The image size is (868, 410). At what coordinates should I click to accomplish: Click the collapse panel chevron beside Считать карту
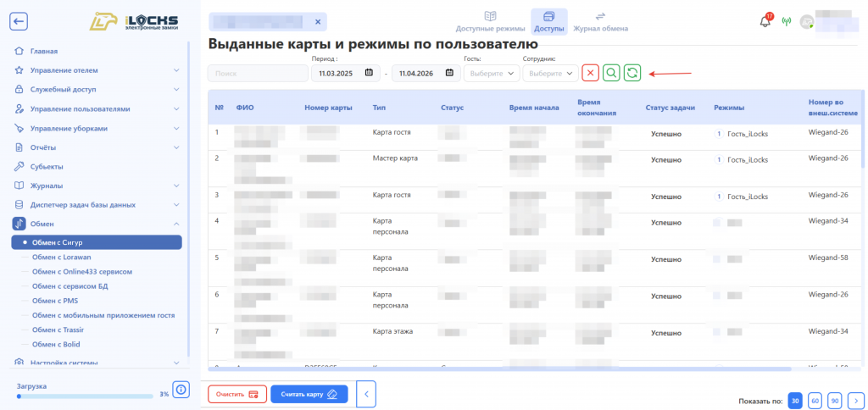[x=366, y=395]
